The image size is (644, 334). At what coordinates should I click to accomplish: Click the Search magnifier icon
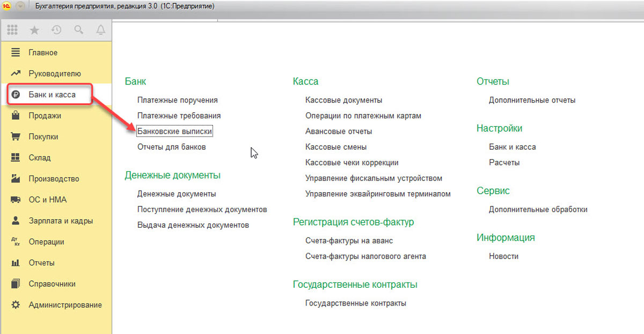click(79, 30)
